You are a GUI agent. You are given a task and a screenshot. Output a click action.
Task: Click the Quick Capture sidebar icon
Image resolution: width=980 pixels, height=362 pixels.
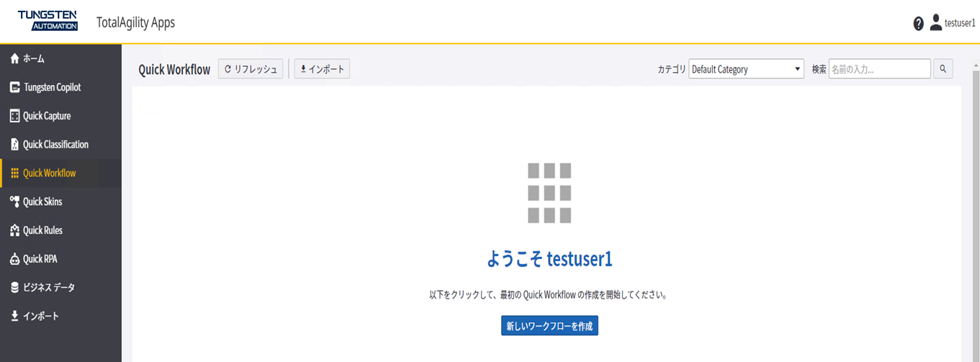point(14,116)
